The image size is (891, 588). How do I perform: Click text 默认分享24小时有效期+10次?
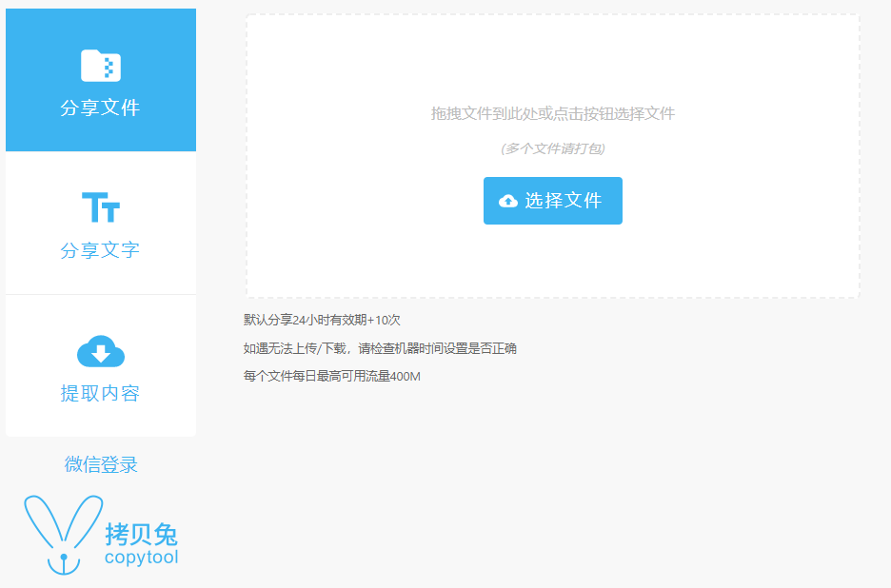[322, 320]
